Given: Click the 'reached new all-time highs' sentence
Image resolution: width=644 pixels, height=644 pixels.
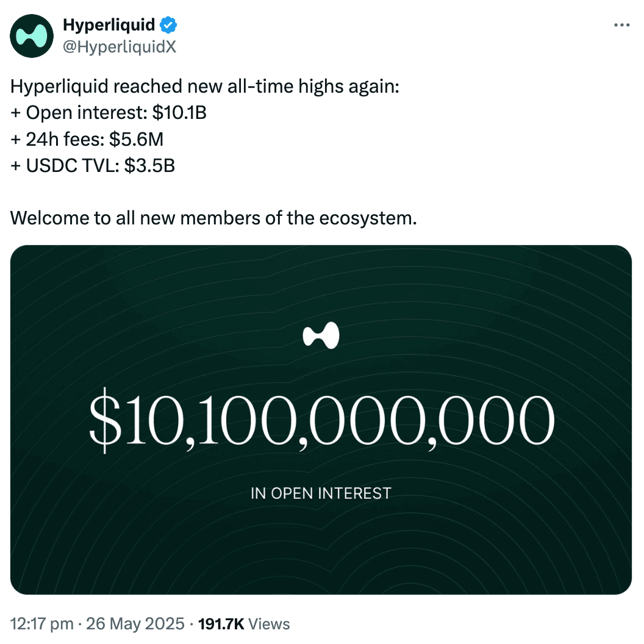Looking at the screenshot, I should pyautogui.click(x=205, y=87).
